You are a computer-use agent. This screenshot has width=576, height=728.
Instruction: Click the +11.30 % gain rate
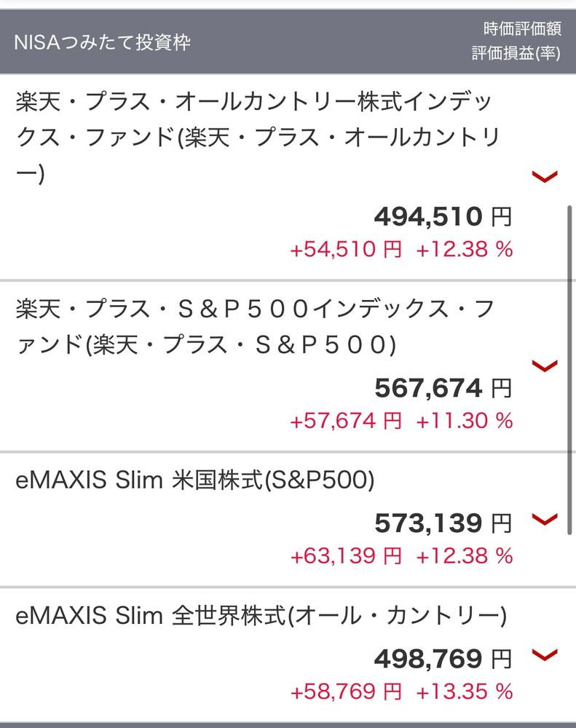point(465,421)
